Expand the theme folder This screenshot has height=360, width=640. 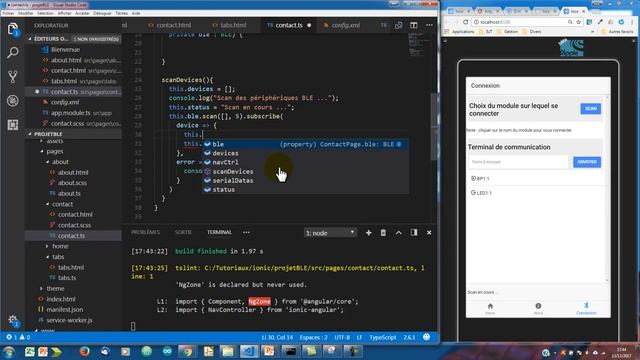pyautogui.click(x=55, y=289)
